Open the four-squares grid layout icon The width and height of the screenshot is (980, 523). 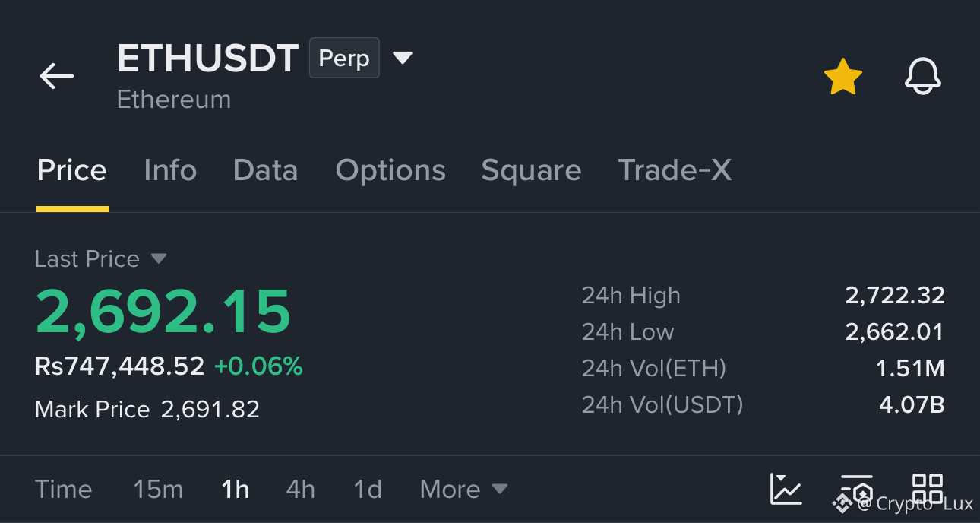[x=928, y=489]
